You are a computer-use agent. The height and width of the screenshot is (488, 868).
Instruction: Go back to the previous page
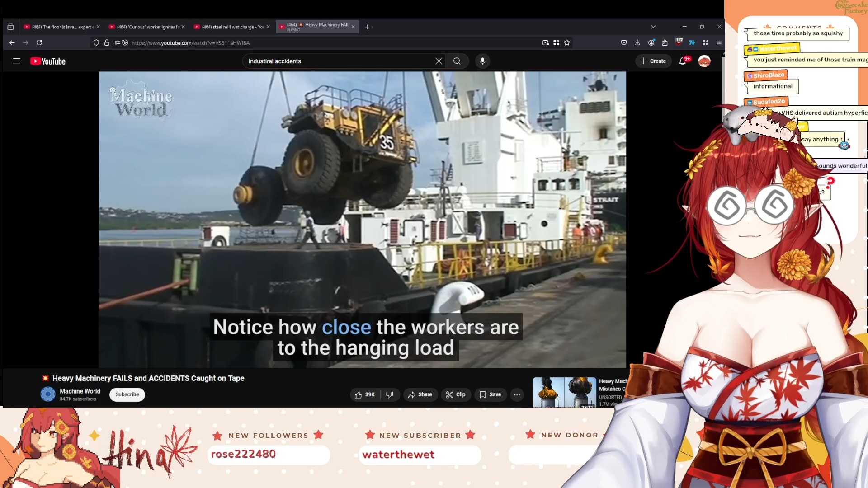pyautogui.click(x=12, y=42)
